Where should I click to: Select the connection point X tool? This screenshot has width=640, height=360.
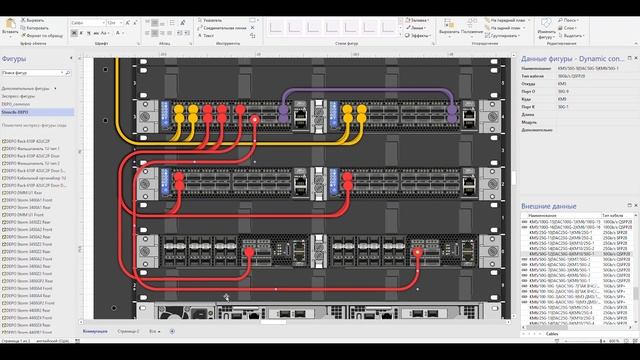[x=253, y=28]
